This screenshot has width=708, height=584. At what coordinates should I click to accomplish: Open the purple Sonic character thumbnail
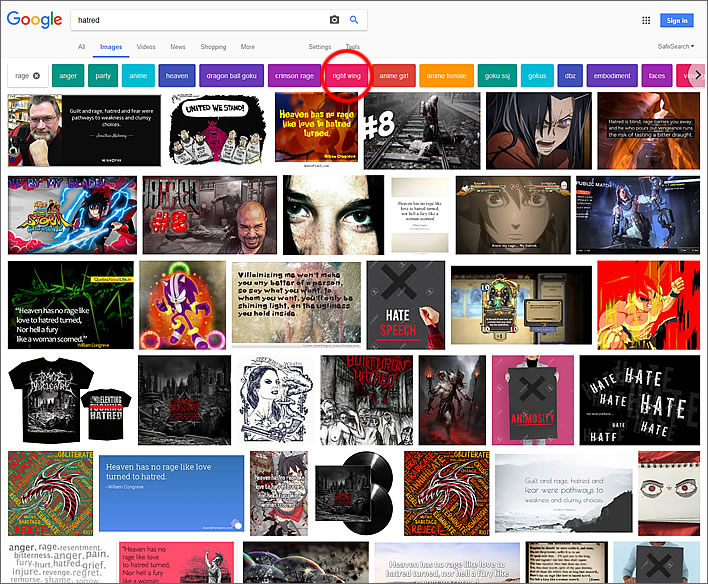pos(182,305)
